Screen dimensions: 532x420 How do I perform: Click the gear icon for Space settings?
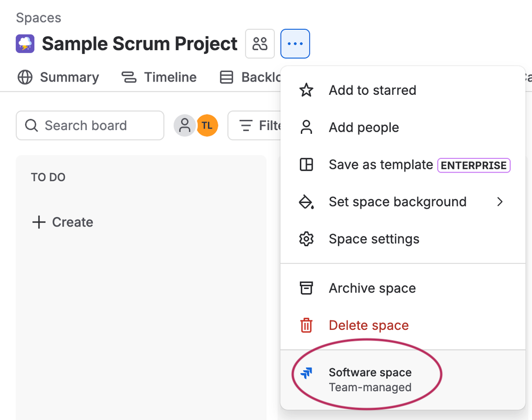[x=306, y=239]
